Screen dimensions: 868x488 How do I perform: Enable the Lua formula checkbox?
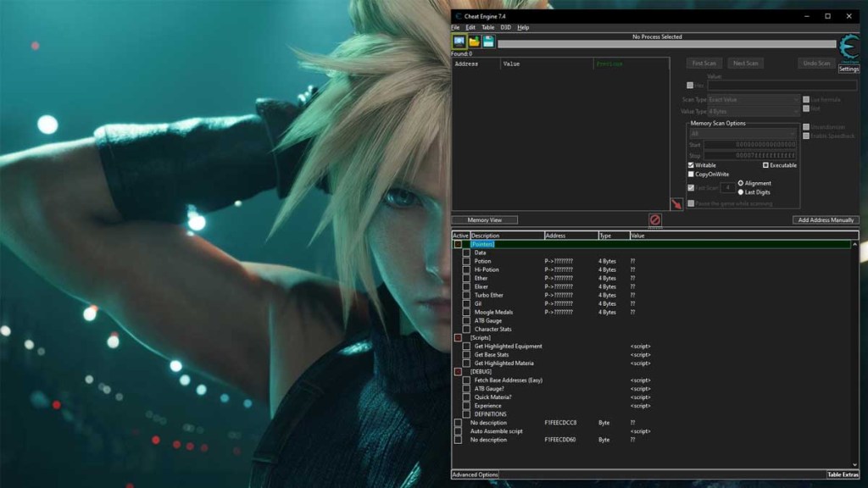806,100
